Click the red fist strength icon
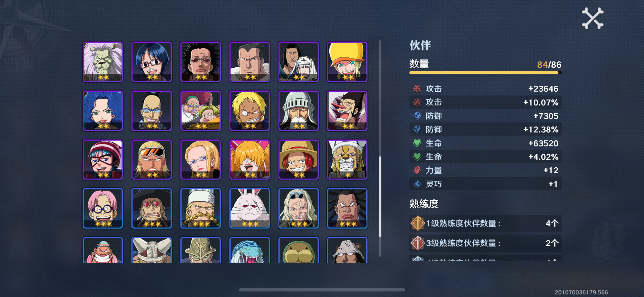This screenshot has width=644, height=297. (x=417, y=170)
